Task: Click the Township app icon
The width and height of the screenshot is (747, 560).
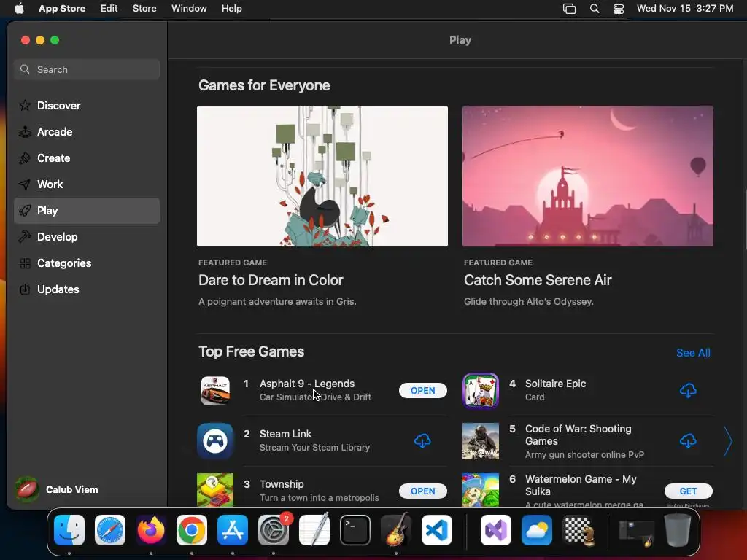Action: pos(215,490)
